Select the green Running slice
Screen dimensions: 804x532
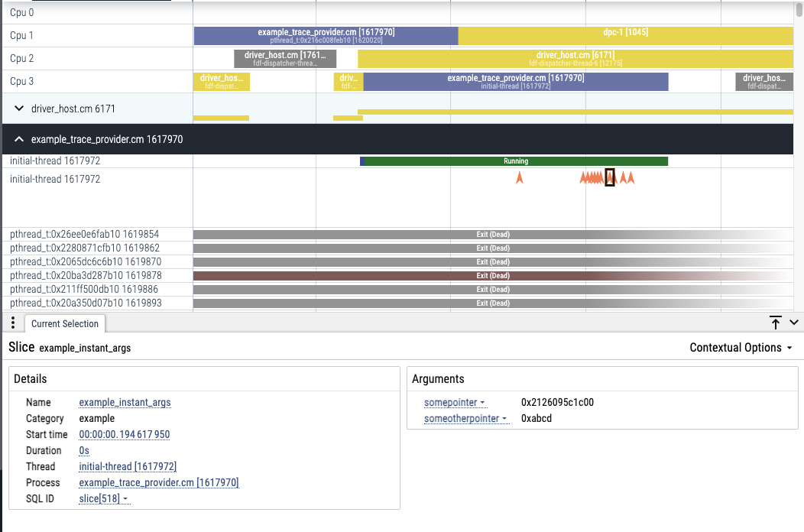[514, 161]
